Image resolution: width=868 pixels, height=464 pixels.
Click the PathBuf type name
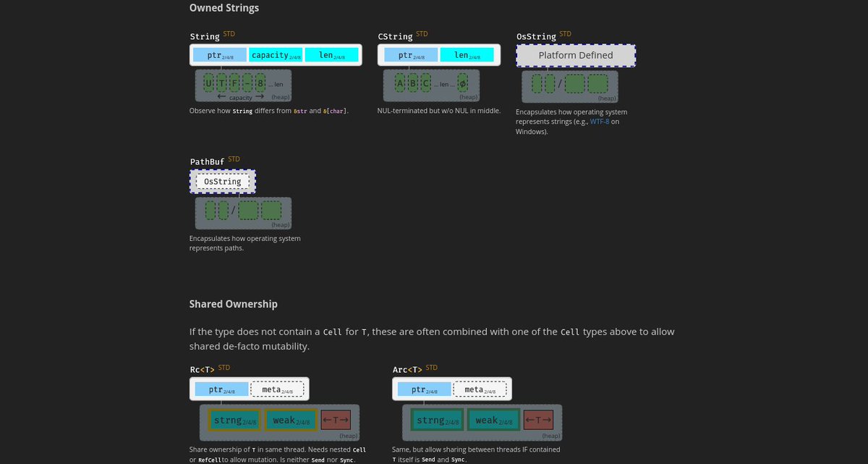click(208, 161)
